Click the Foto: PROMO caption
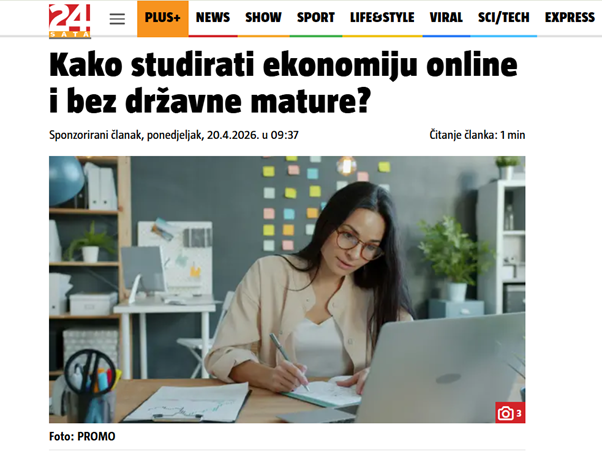 [x=82, y=437]
